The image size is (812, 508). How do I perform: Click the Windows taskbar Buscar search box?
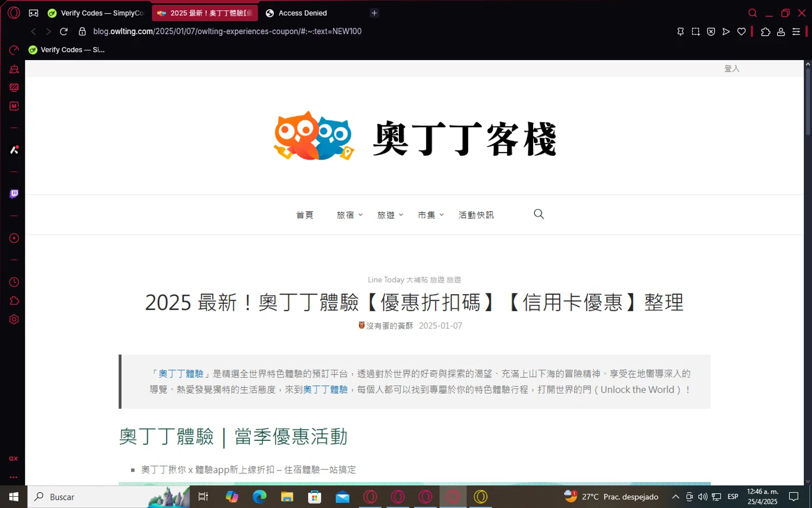(x=108, y=497)
